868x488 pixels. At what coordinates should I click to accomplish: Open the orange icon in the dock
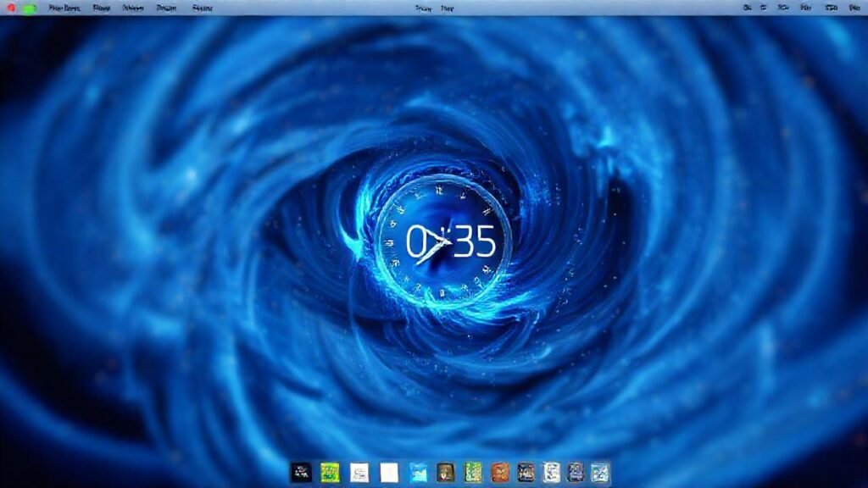500,472
